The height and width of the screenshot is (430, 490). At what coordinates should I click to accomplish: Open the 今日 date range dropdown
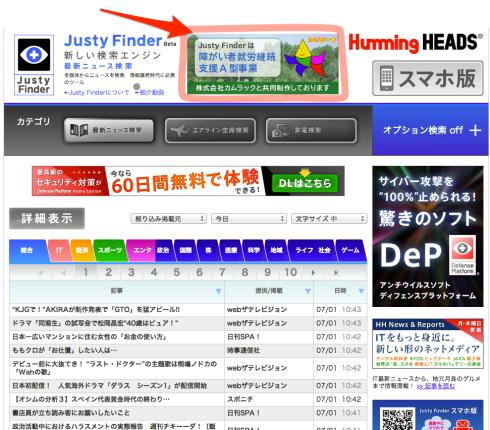pyautogui.click(x=249, y=219)
